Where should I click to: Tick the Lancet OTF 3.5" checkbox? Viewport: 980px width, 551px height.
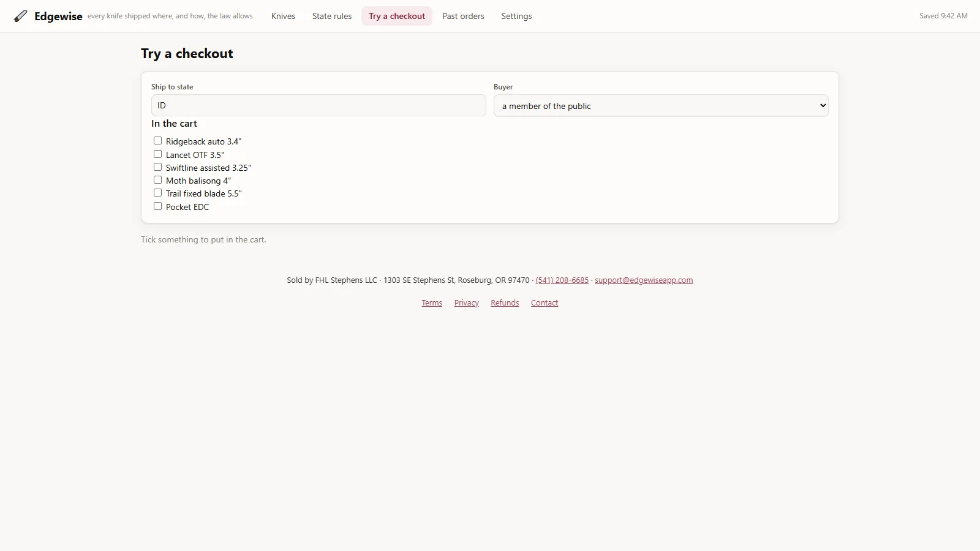click(157, 154)
